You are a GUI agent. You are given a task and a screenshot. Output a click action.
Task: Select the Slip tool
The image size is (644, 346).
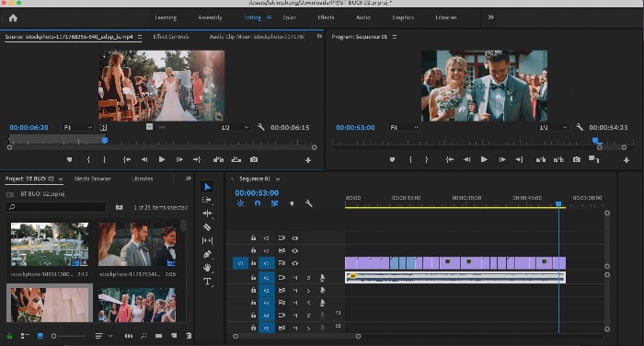click(207, 240)
